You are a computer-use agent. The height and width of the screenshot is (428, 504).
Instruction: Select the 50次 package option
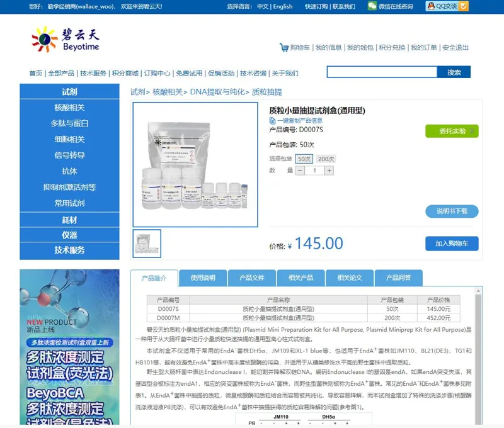(x=304, y=159)
